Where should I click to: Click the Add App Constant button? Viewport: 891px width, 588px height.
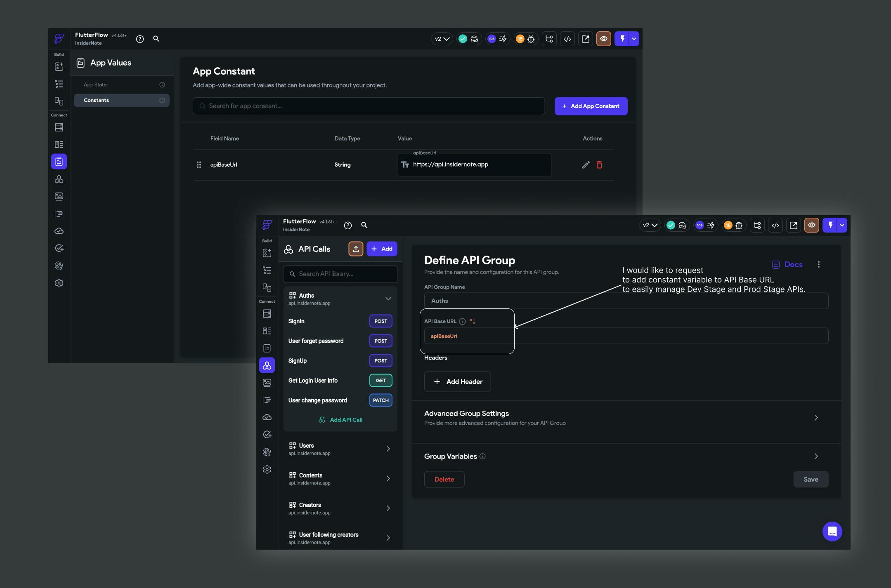pos(591,106)
